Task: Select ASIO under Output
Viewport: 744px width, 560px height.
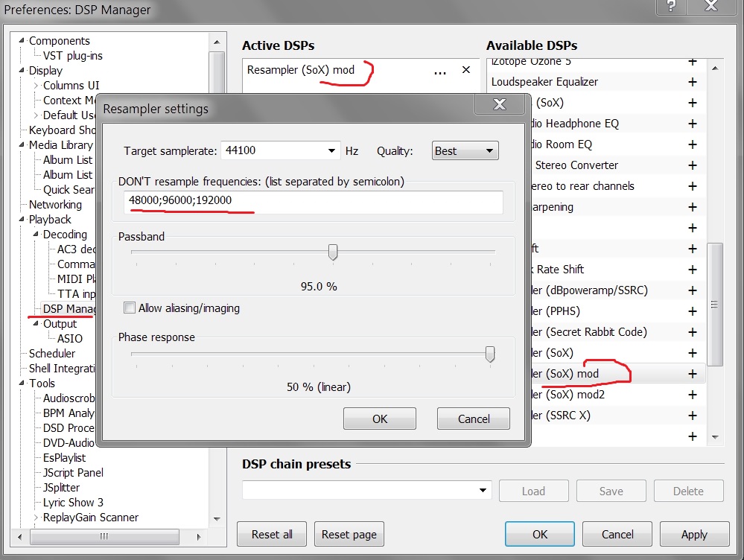Action: [x=70, y=338]
